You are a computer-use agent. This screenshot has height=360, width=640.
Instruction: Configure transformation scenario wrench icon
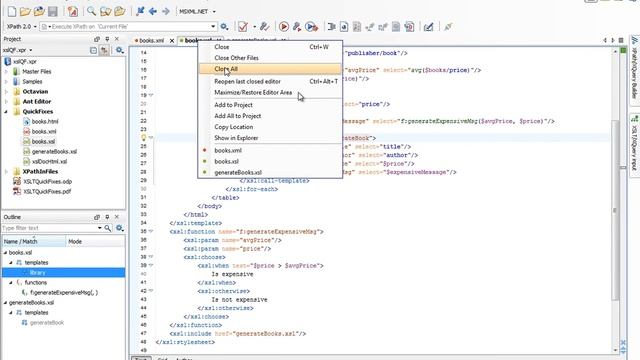(x=297, y=27)
